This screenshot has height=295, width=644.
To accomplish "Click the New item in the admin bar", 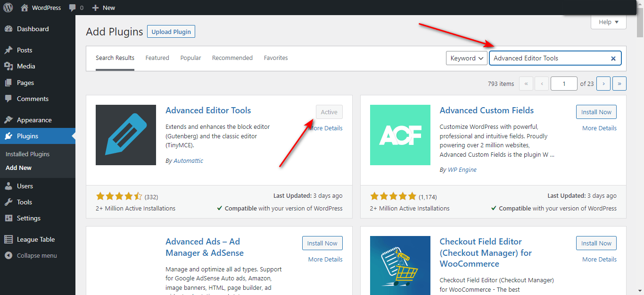I will 103,7.
